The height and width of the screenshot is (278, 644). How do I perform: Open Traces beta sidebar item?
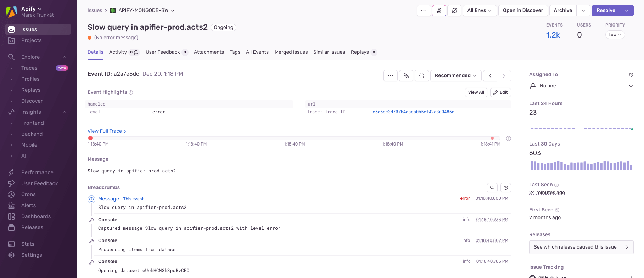38,68
